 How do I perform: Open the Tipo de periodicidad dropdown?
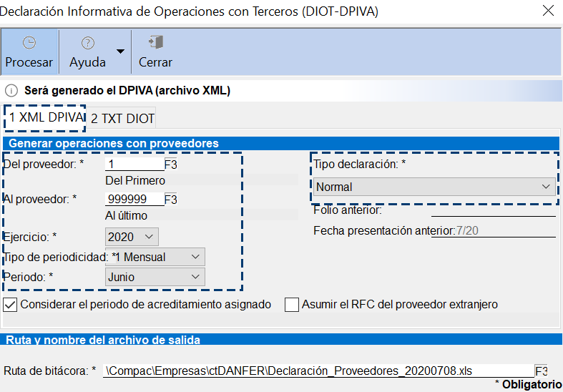155,257
